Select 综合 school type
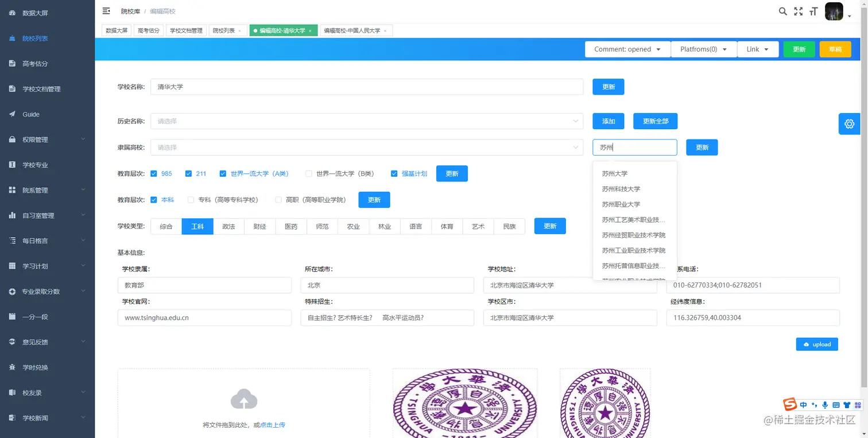This screenshot has height=438, width=868. click(x=166, y=226)
